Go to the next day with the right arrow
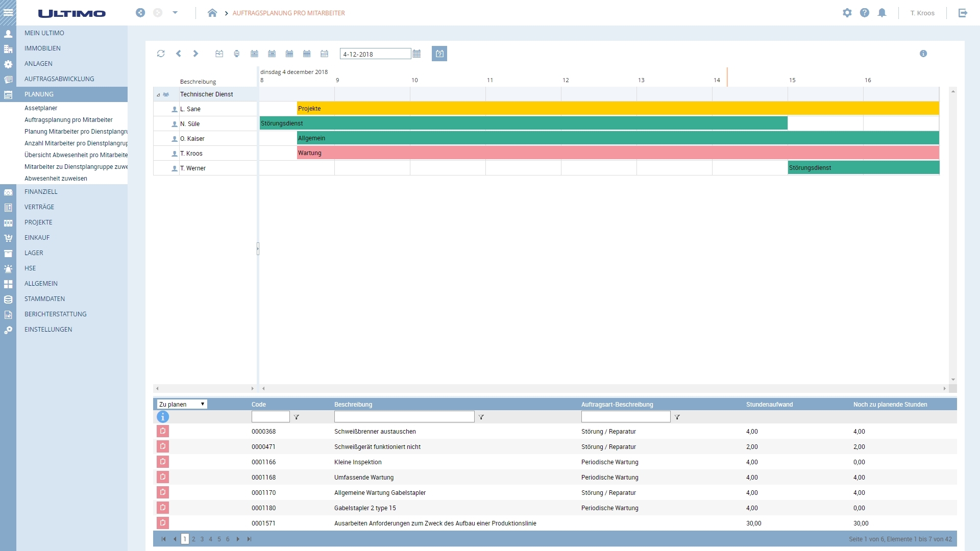This screenshot has height=551, width=980. coord(195,54)
